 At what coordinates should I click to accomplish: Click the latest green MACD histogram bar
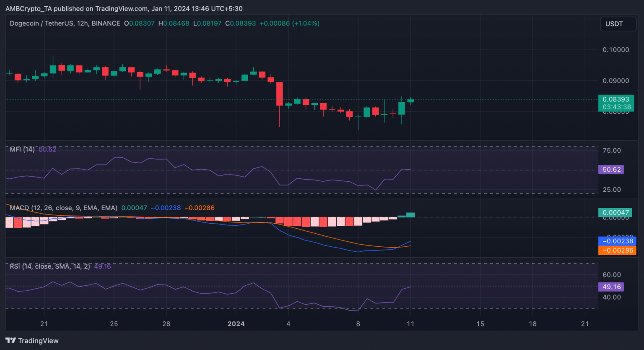410,215
